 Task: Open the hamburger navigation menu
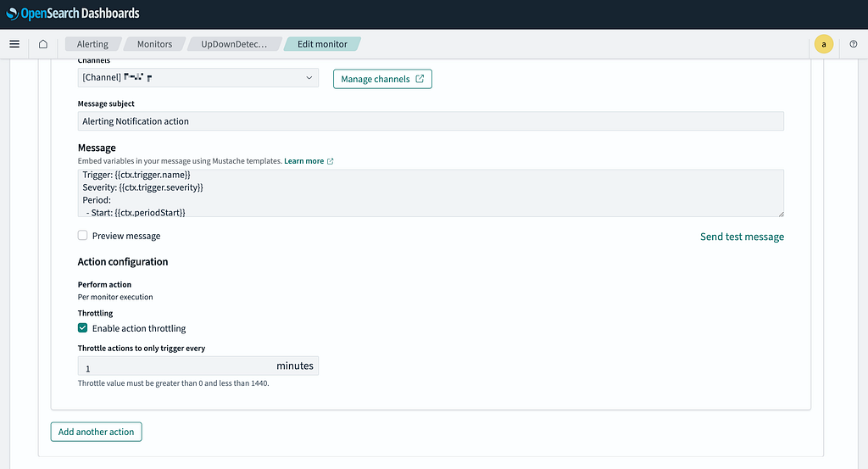coord(14,44)
